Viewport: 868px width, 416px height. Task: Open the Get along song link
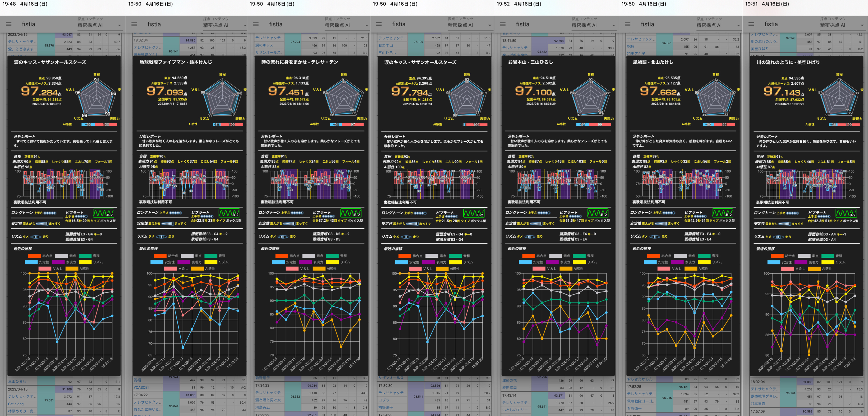[x=16, y=404]
